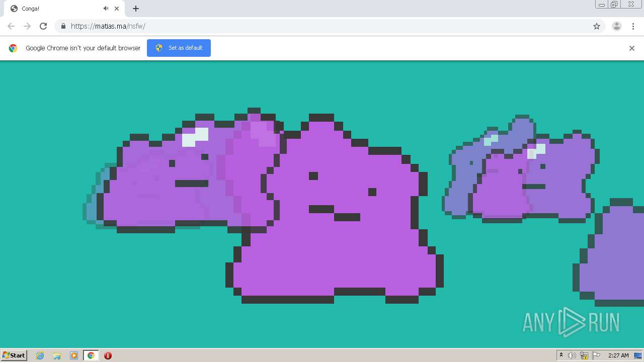The height and width of the screenshot is (362, 644).
Task: Open the Chrome profile avatar
Action: click(x=617, y=26)
